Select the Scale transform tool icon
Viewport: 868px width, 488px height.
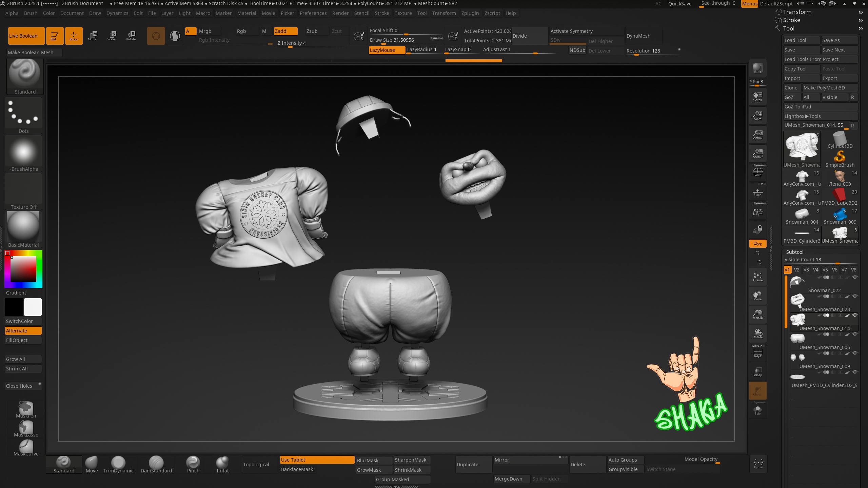coord(111,36)
